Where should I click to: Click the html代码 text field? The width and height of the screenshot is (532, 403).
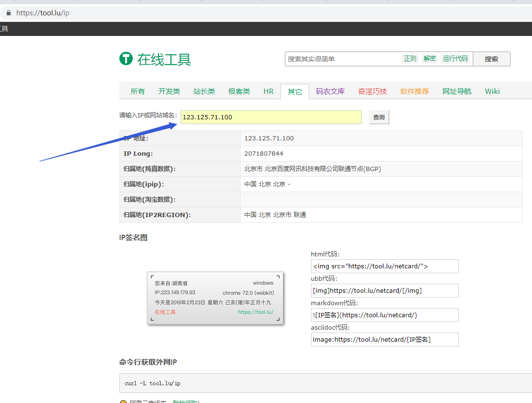coord(384,266)
